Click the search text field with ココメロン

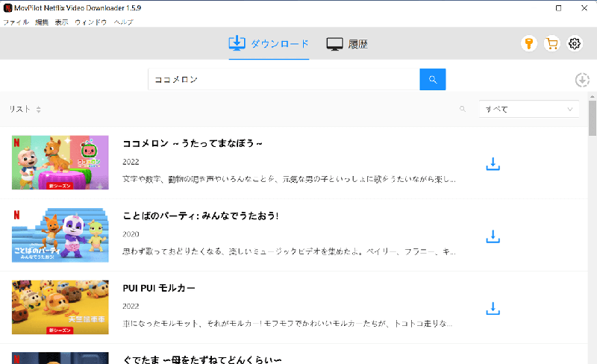284,79
